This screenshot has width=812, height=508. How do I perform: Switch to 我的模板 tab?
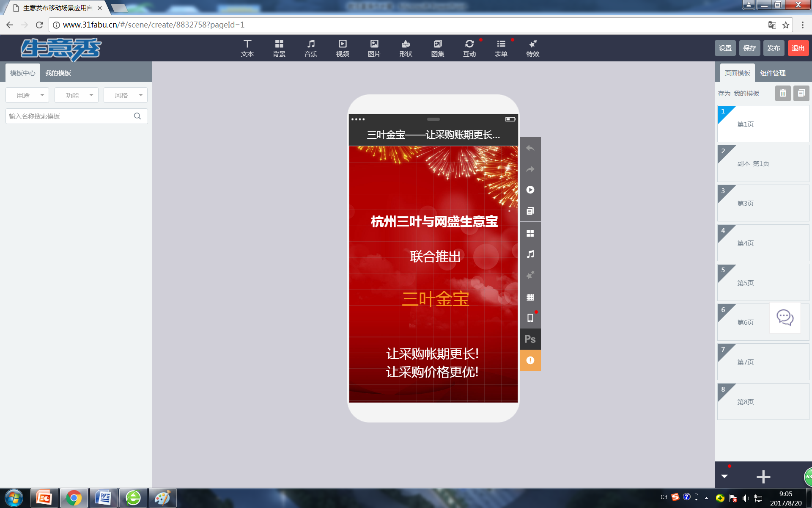pos(58,73)
